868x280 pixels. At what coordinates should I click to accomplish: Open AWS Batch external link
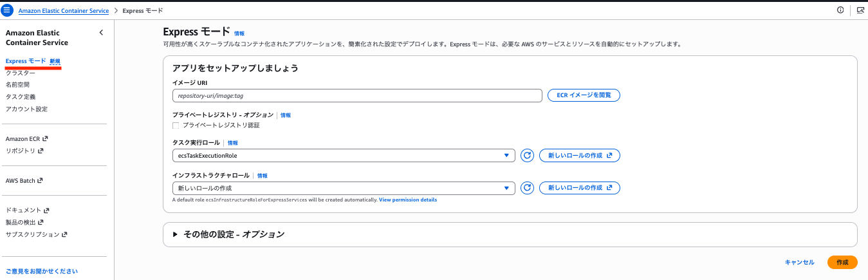(x=24, y=181)
